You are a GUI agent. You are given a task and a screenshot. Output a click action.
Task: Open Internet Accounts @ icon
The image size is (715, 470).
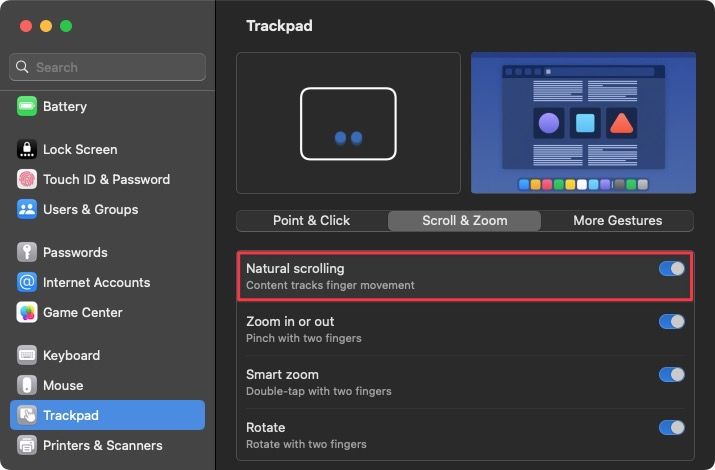coord(27,282)
